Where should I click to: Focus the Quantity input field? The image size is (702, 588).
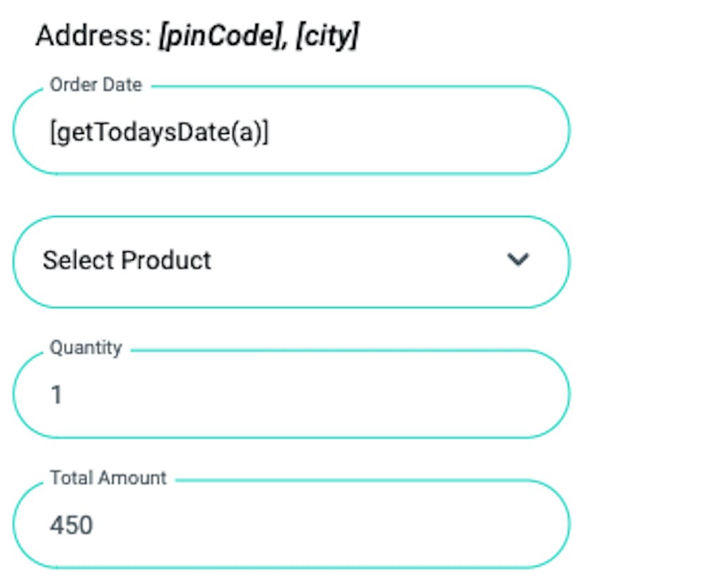coord(291,395)
